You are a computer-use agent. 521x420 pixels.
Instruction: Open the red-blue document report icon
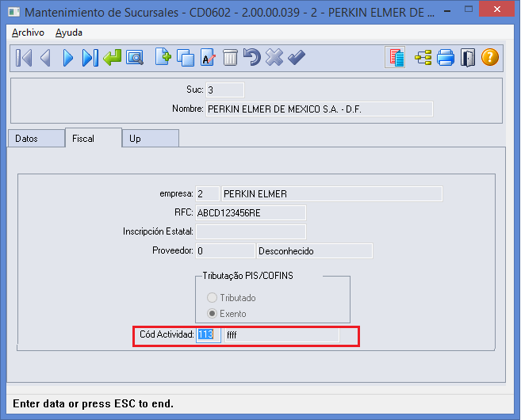pyautogui.click(x=395, y=57)
